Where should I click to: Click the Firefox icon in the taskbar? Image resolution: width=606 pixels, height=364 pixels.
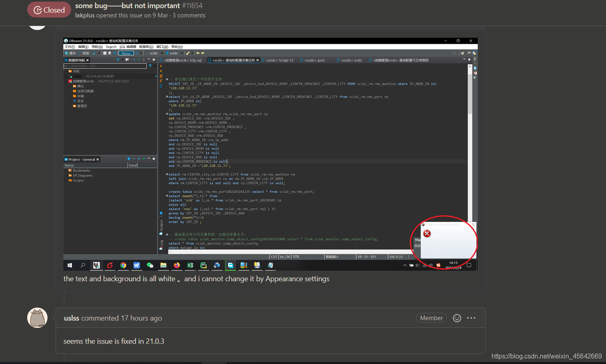click(177, 265)
